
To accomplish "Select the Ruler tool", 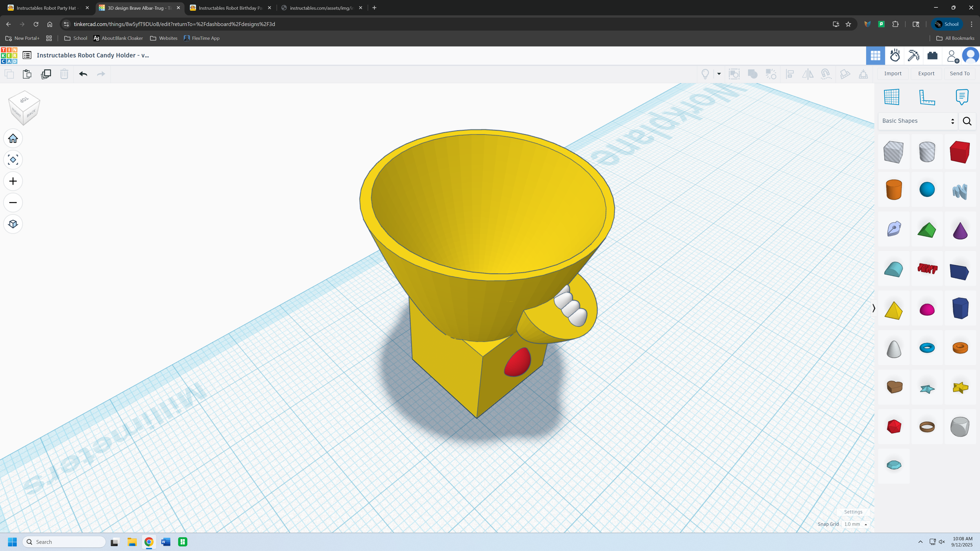I will [x=927, y=97].
